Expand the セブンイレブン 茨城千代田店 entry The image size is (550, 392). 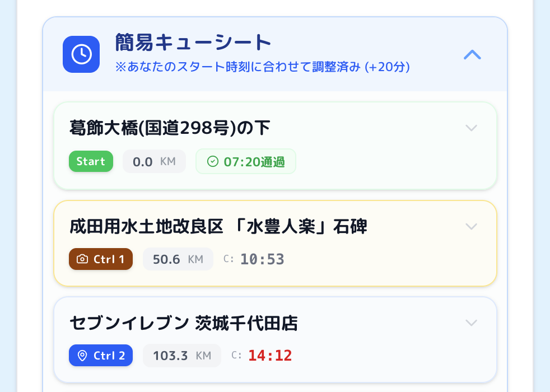point(472,323)
